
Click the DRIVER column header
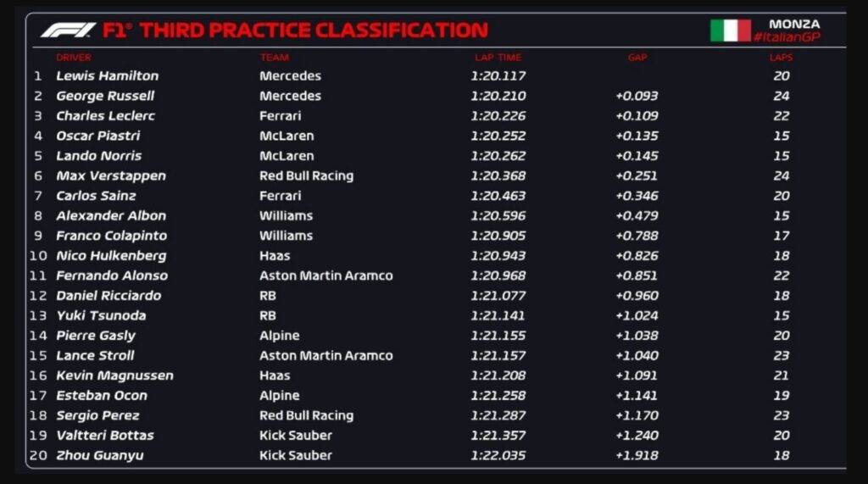[74, 58]
